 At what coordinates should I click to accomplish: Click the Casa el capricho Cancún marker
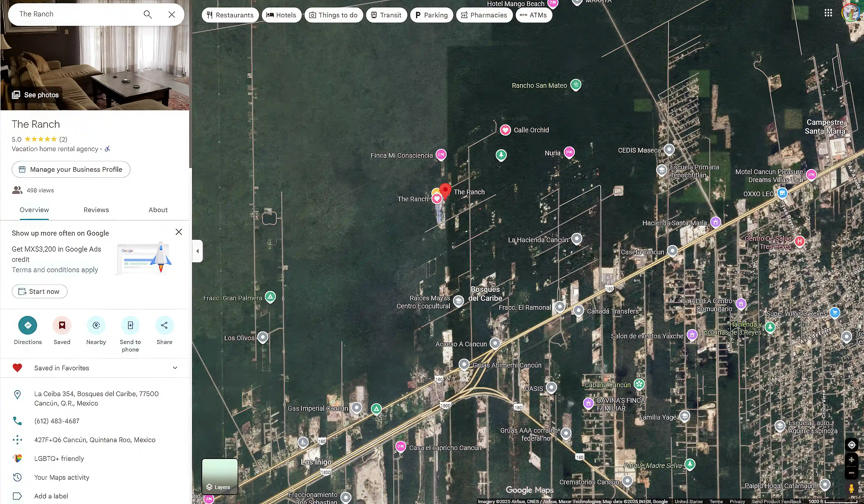pyautogui.click(x=400, y=447)
